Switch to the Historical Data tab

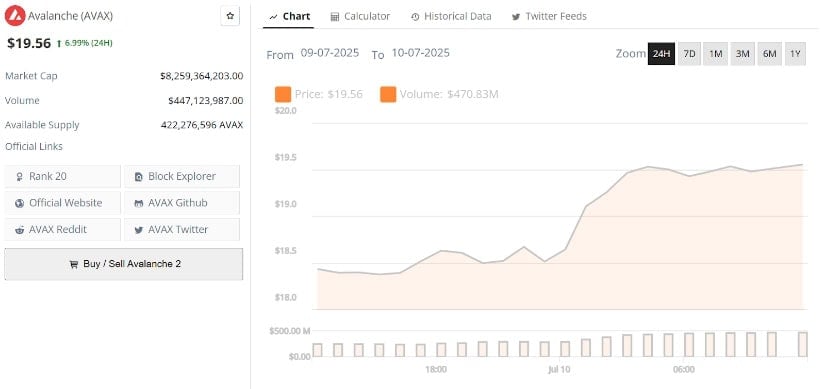451,16
